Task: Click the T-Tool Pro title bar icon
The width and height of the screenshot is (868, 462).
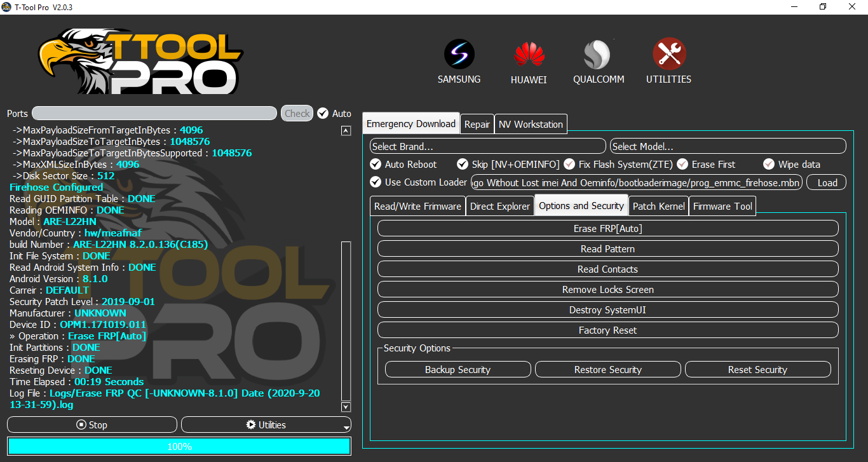Action: 7,6
